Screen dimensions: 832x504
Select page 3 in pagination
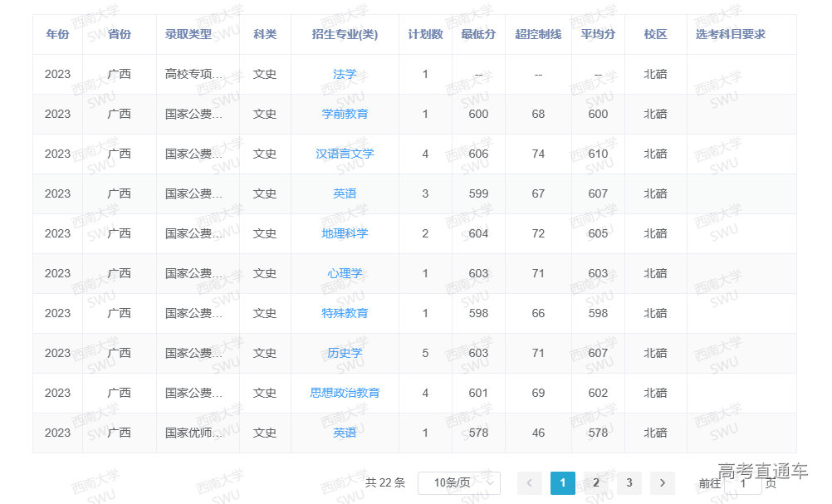629,482
